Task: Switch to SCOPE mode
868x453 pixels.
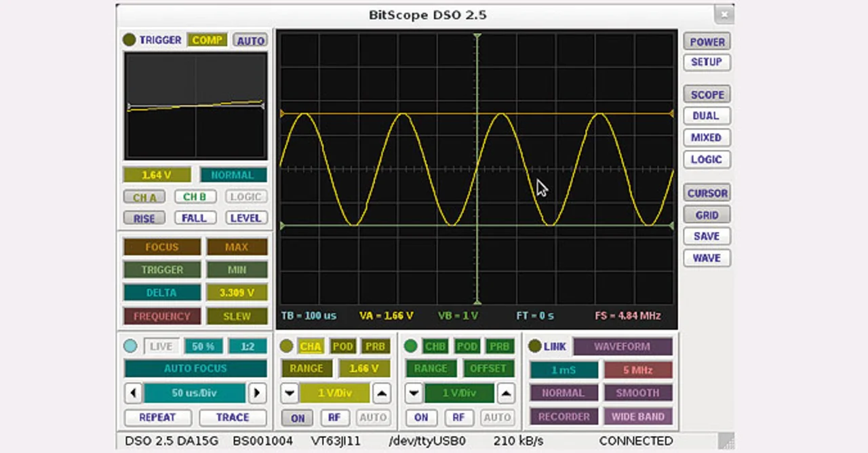Action: (707, 95)
